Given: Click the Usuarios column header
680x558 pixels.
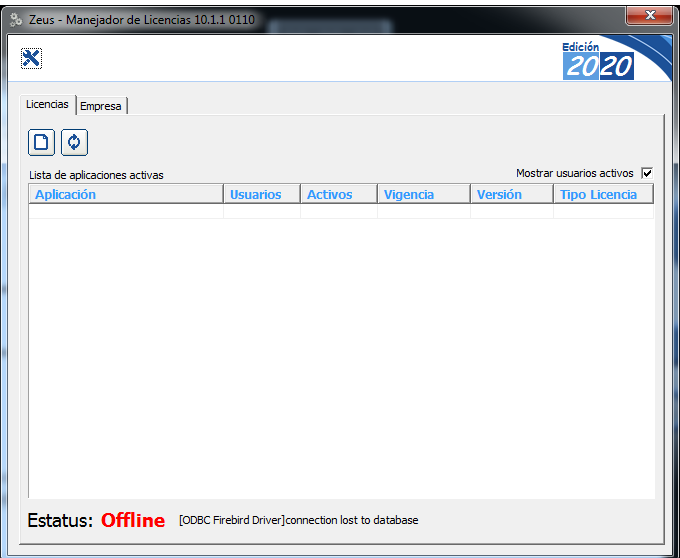Looking at the screenshot, I should tap(256, 195).
